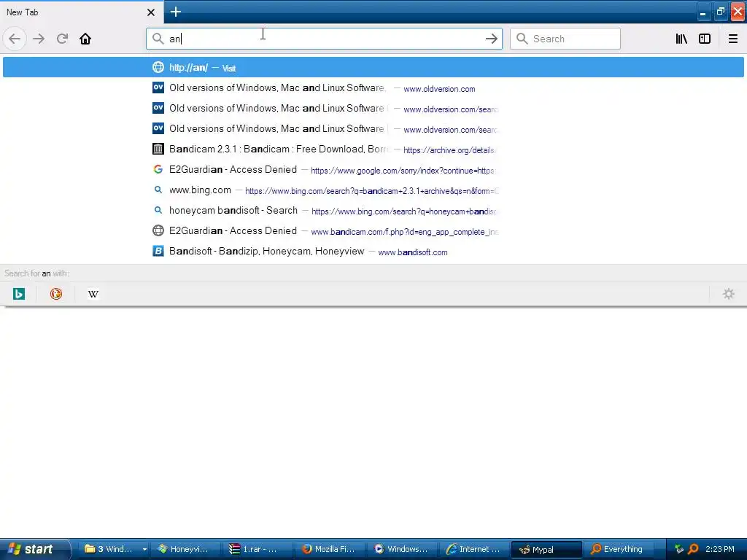
Task: Switch to Honeyvi... in the taskbar
Action: point(186,549)
